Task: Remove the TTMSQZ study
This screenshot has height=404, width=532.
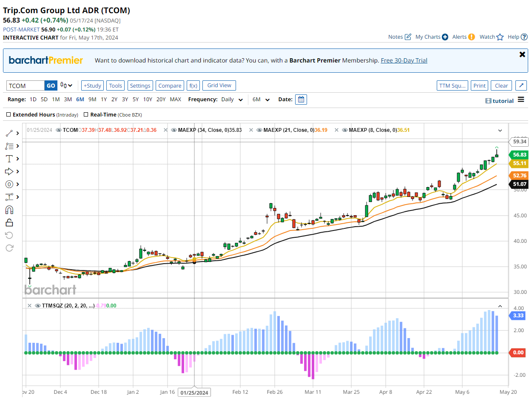Action: tap(29, 306)
